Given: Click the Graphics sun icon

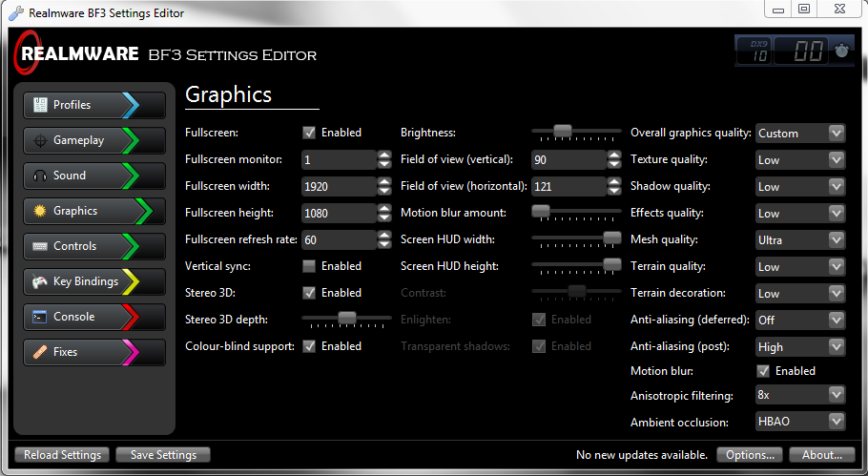Looking at the screenshot, I should (40, 211).
